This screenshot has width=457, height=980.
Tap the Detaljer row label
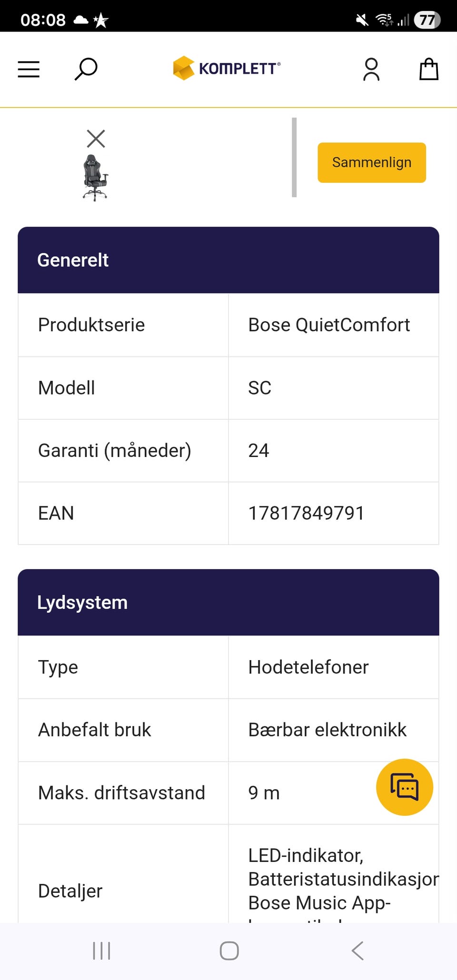click(70, 891)
